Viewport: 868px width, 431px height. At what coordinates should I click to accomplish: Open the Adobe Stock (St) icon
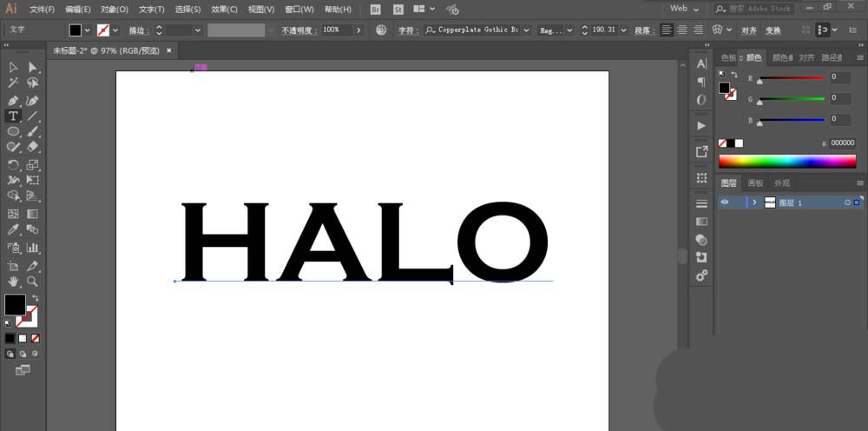[398, 10]
